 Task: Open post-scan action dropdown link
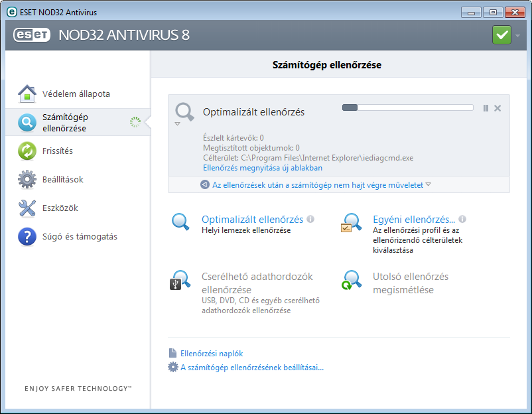click(318, 185)
